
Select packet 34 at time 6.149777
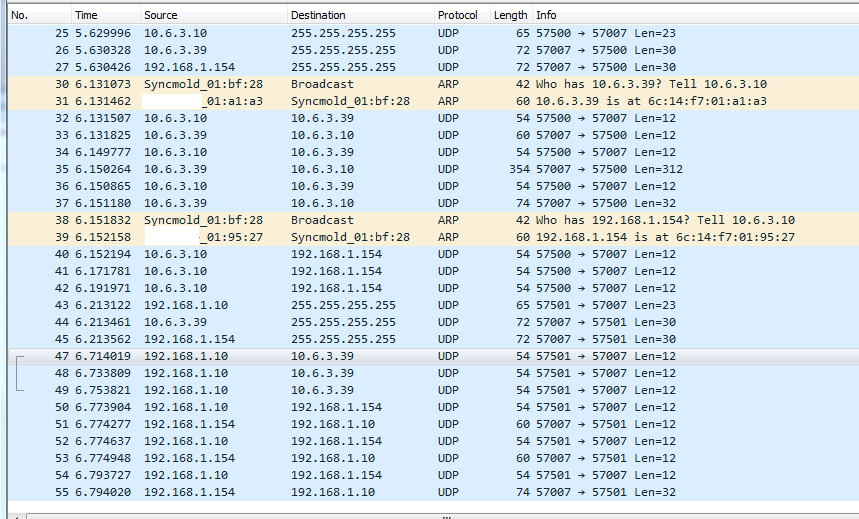click(433, 152)
